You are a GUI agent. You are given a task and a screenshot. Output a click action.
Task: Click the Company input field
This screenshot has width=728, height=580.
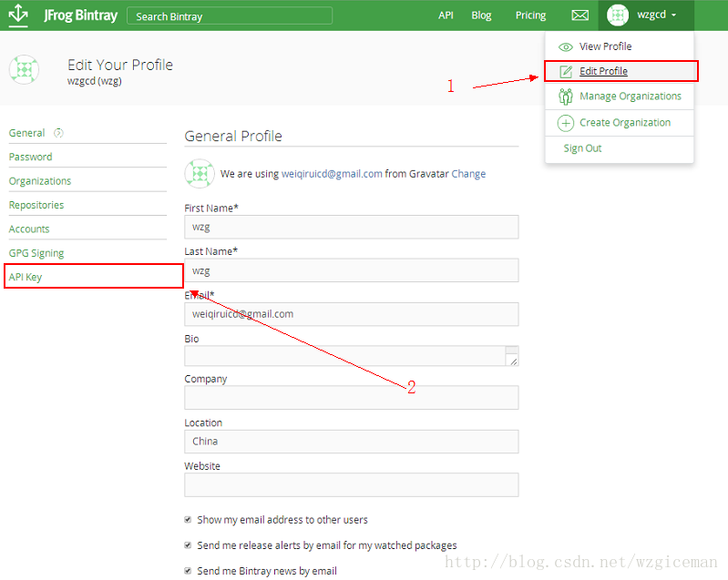coord(352,398)
